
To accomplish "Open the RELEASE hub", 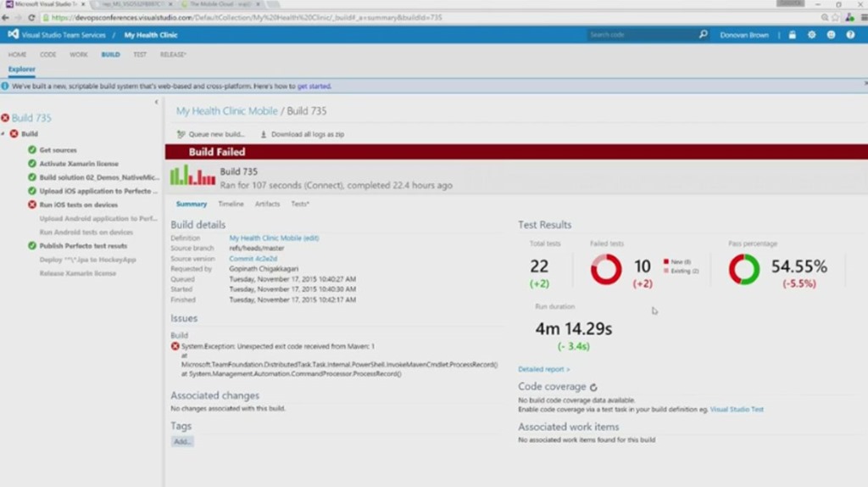I will coord(173,54).
